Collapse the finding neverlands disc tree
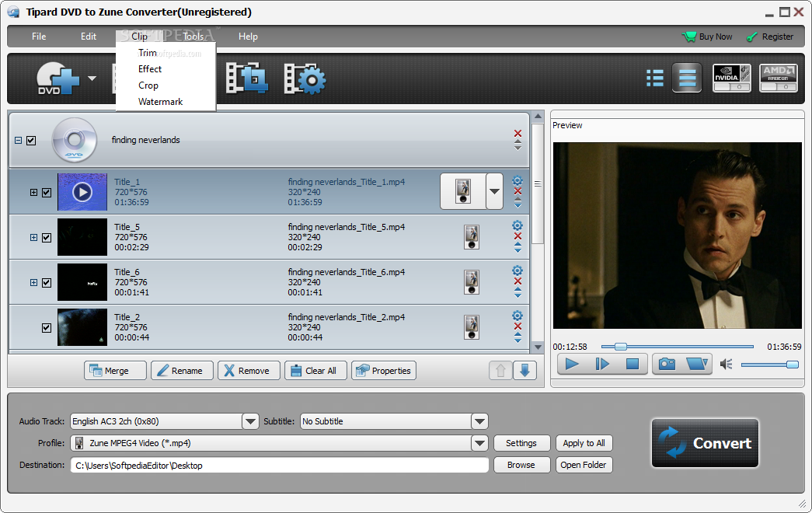This screenshot has height=513, width=812. point(18,141)
